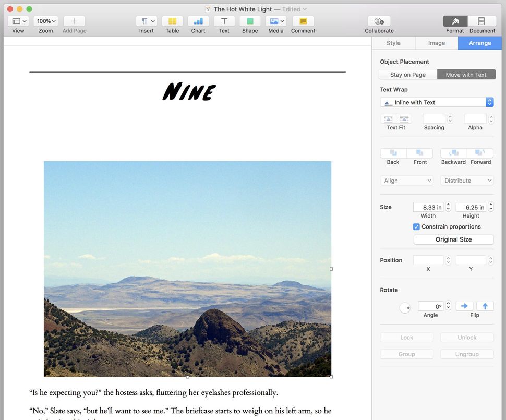
Task: Click the Width stepper for Size
Action: 448,207
